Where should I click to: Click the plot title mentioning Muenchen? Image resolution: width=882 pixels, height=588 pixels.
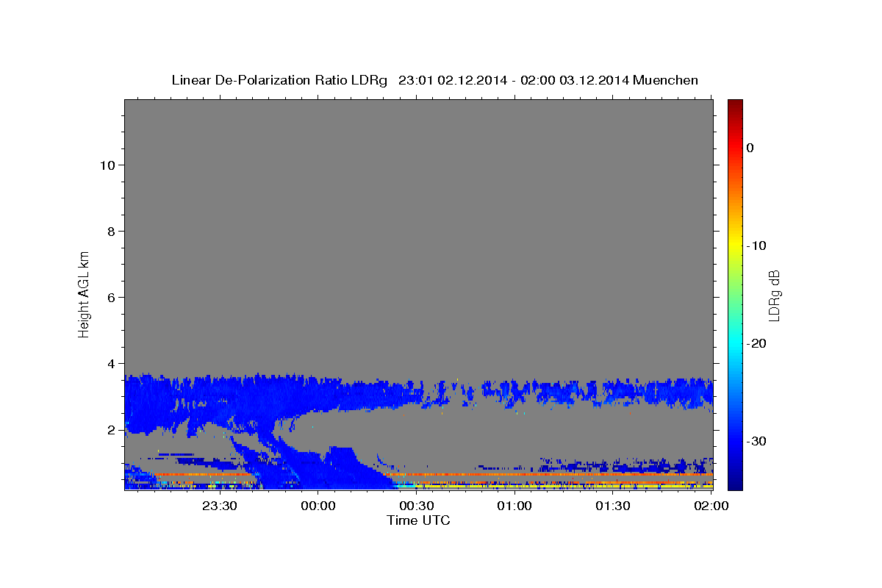[434, 80]
